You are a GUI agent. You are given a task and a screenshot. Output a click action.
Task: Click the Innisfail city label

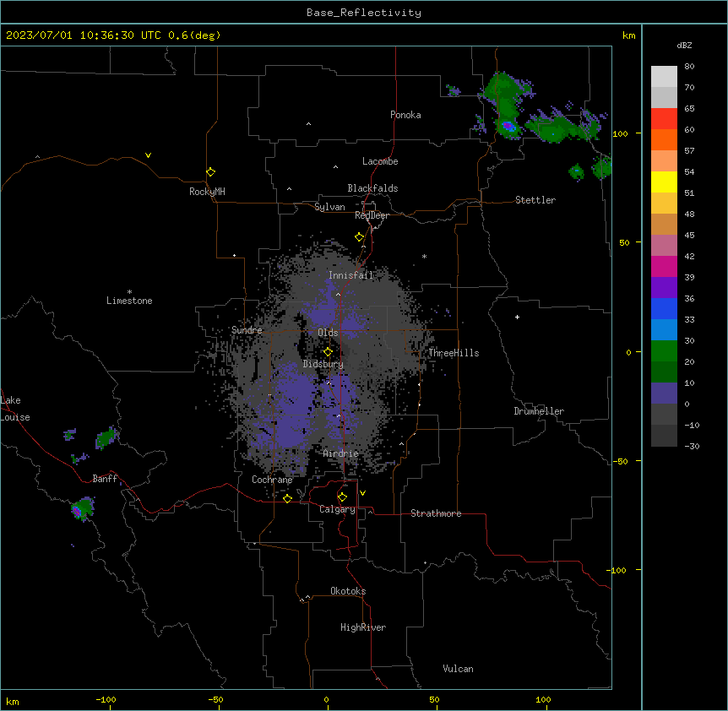[x=350, y=275]
